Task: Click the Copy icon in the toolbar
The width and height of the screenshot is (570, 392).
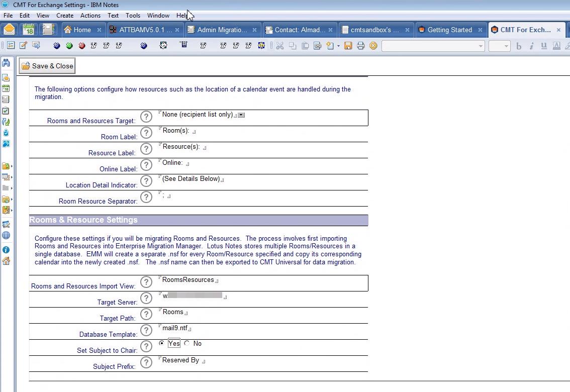Action: click(292, 46)
